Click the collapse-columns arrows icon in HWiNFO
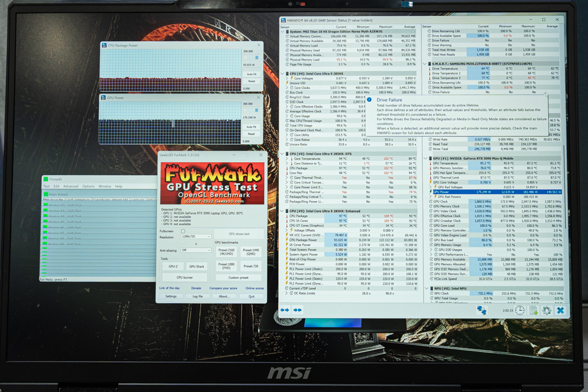588x392 pixels. 298,310
